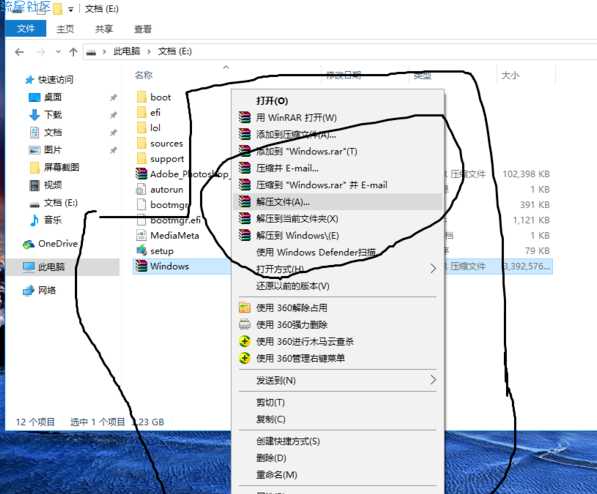
Task: Go forward with the right arrow
Action: [41, 52]
